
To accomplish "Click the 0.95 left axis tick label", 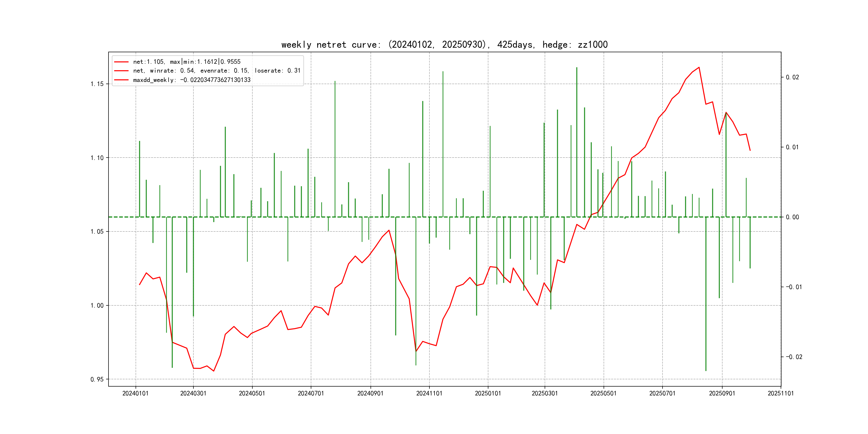I will coord(97,379).
